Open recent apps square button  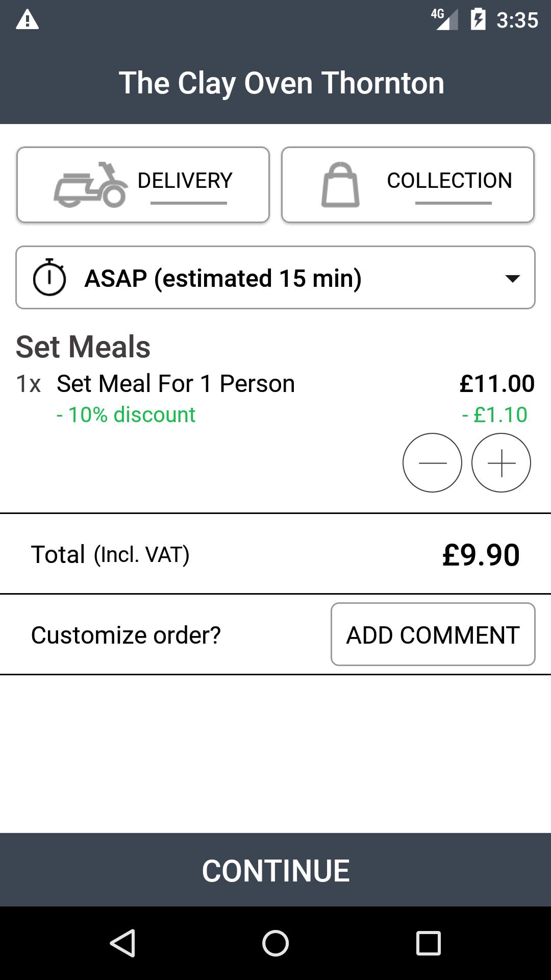coord(429,943)
